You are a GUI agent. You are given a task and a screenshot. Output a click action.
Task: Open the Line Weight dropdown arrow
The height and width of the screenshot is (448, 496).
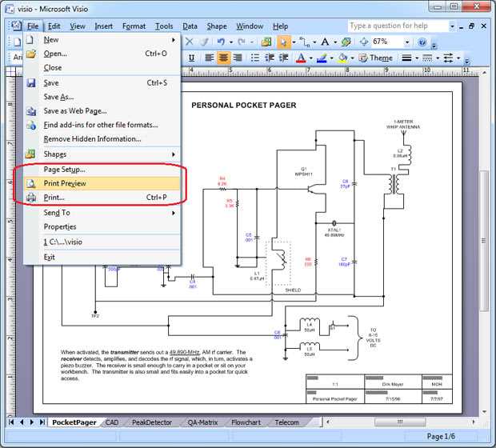[417, 58]
